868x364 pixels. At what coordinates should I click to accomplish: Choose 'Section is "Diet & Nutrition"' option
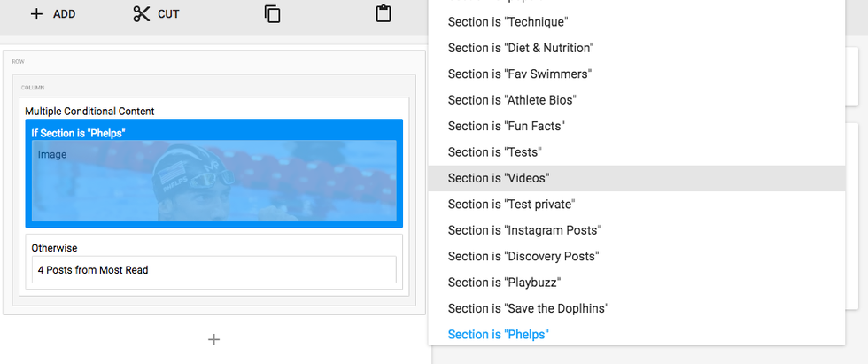[x=520, y=48]
